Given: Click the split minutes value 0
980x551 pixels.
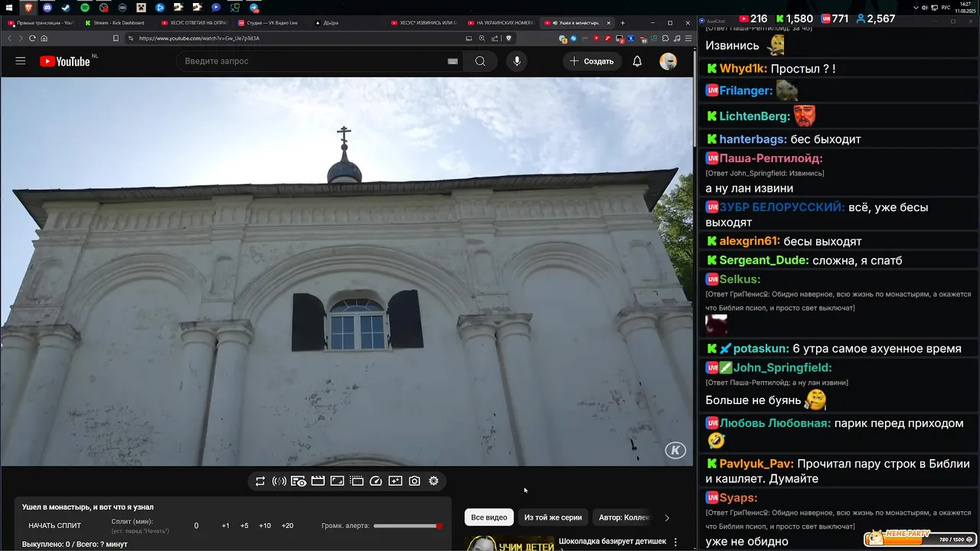Looking at the screenshot, I should point(196,526).
